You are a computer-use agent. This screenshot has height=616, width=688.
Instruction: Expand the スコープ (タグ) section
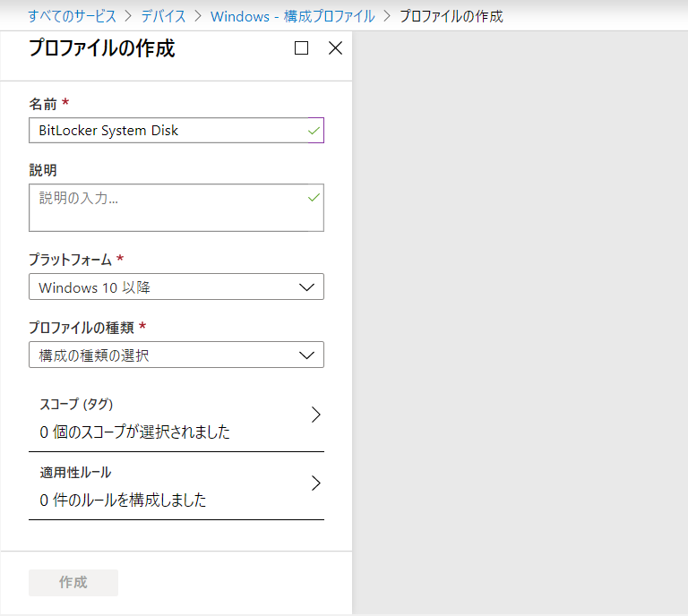(176, 417)
